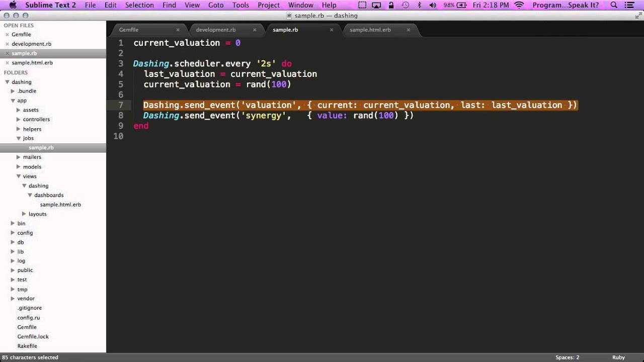
Task: Open the Help menu
Action: point(329,5)
